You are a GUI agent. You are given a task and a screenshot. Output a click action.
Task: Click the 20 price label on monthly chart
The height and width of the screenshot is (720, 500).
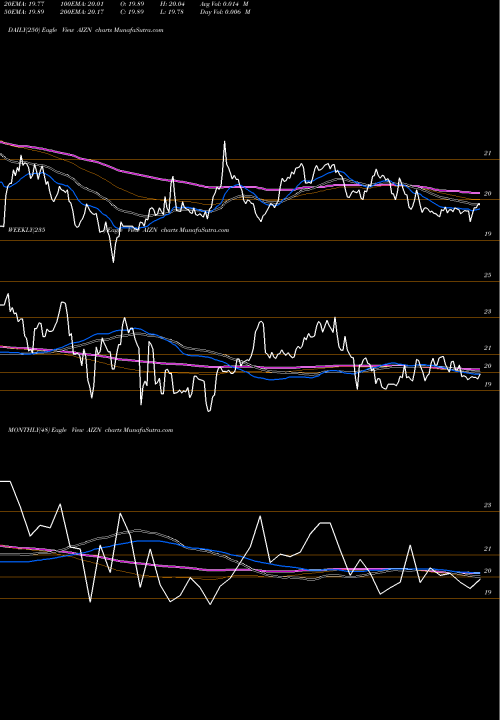click(488, 571)
